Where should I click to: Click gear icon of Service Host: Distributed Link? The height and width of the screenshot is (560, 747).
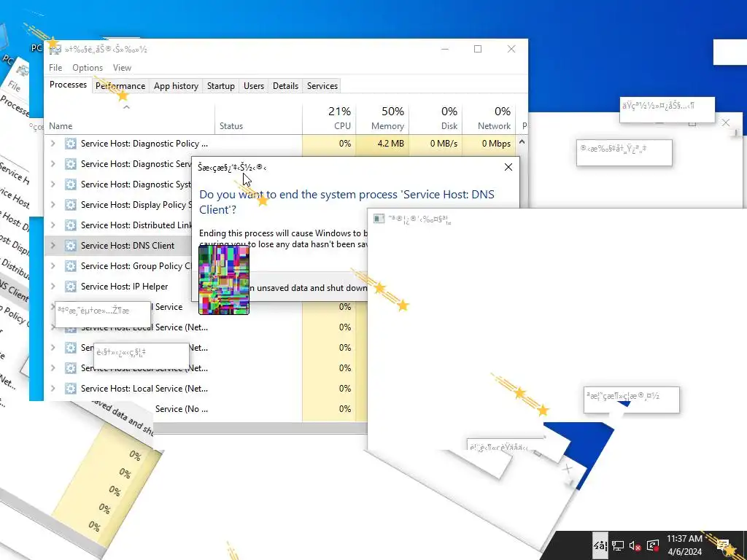[x=71, y=225]
